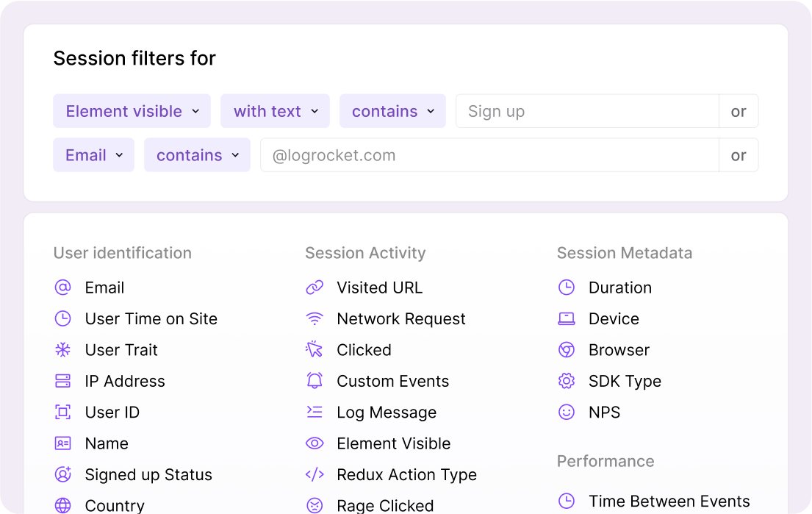Click the Element Visible eye icon
This screenshot has height=514, width=812.
coord(315,443)
